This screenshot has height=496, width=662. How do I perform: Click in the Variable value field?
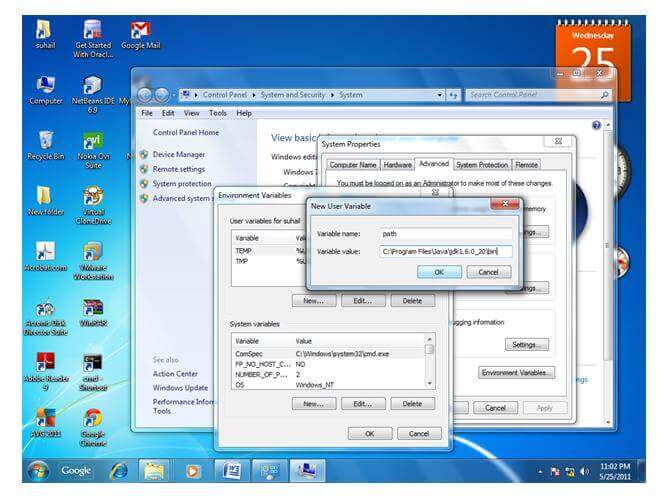click(x=446, y=251)
